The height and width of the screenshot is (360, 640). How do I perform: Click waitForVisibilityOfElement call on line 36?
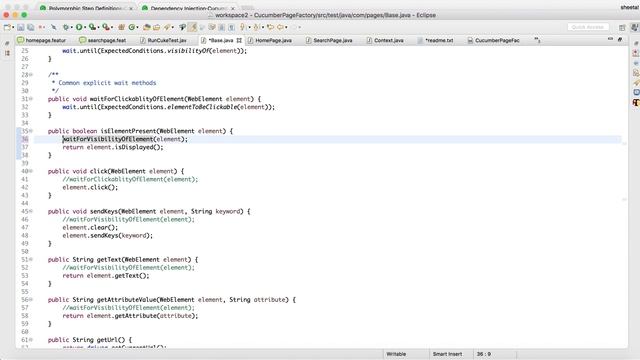pyautogui.click(x=108, y=139)
